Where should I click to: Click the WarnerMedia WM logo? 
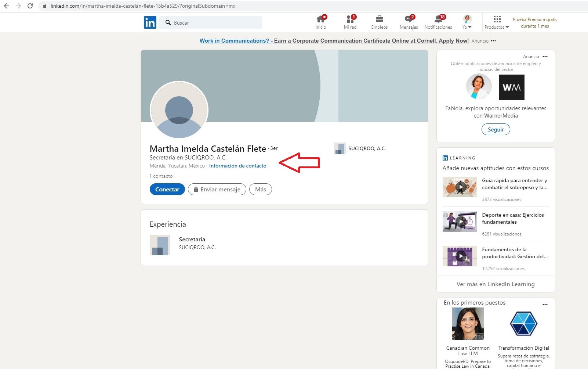coord(512,87)
